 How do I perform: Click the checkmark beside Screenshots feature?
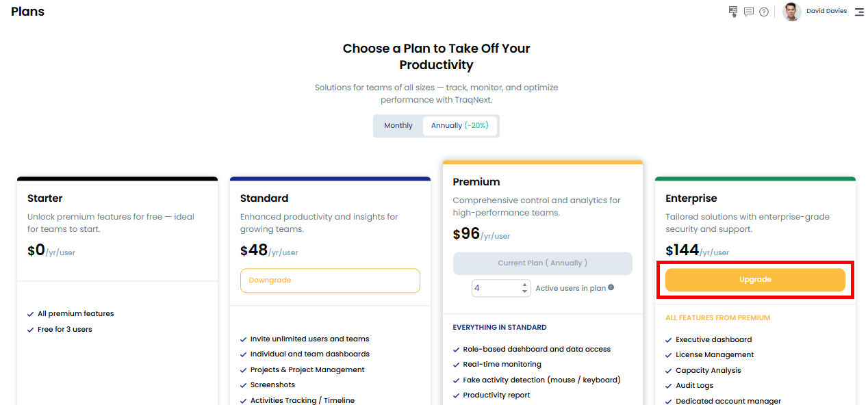(x=244, y=385)
